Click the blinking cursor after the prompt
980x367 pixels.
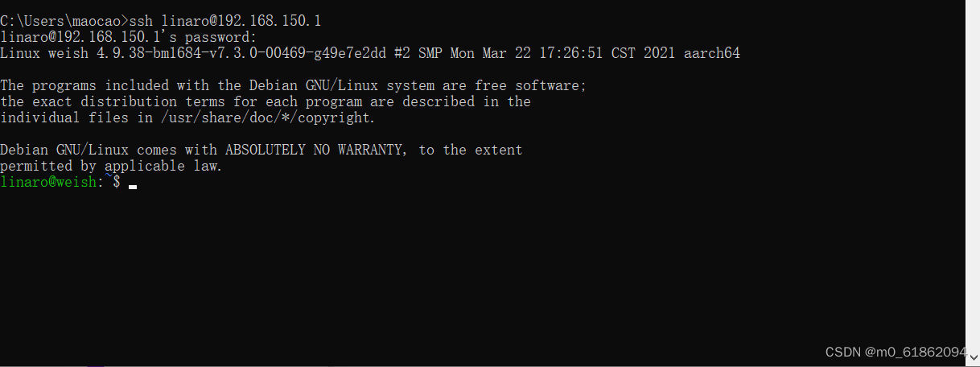(x=133, y=187)
